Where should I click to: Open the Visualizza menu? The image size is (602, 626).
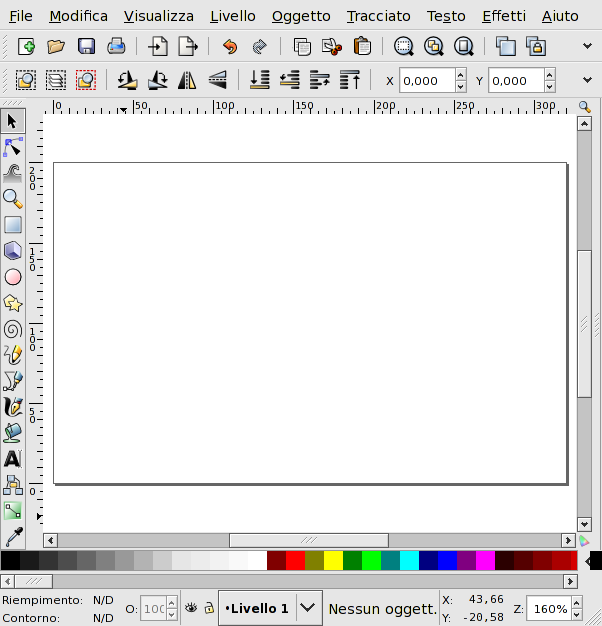click(159, 16)
